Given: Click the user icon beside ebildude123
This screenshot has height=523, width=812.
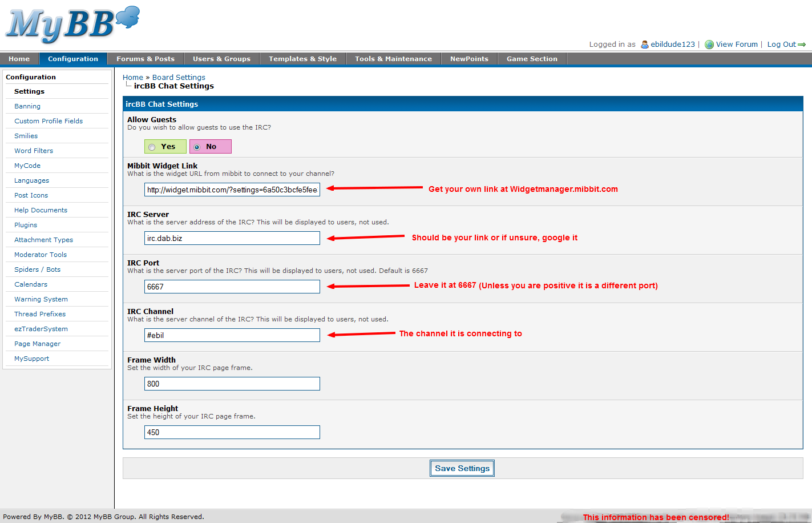Looking at the screenshot, I should point(644,45).
